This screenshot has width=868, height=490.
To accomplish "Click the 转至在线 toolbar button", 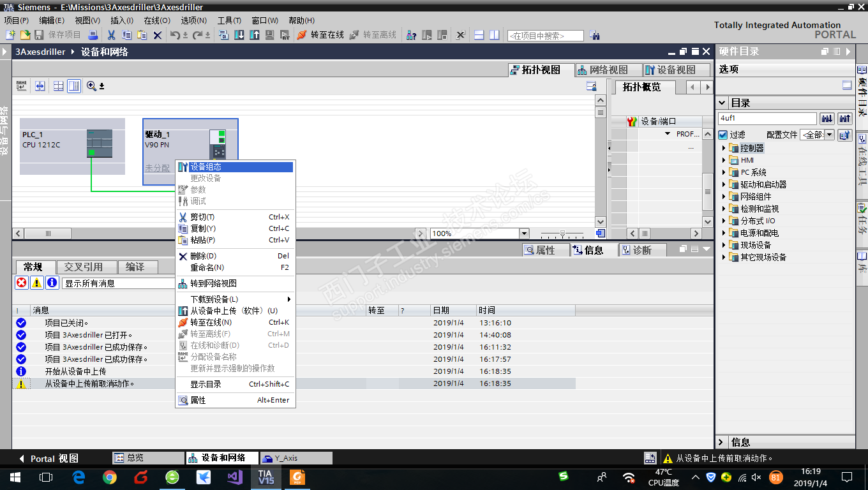I will pos(320,35).
